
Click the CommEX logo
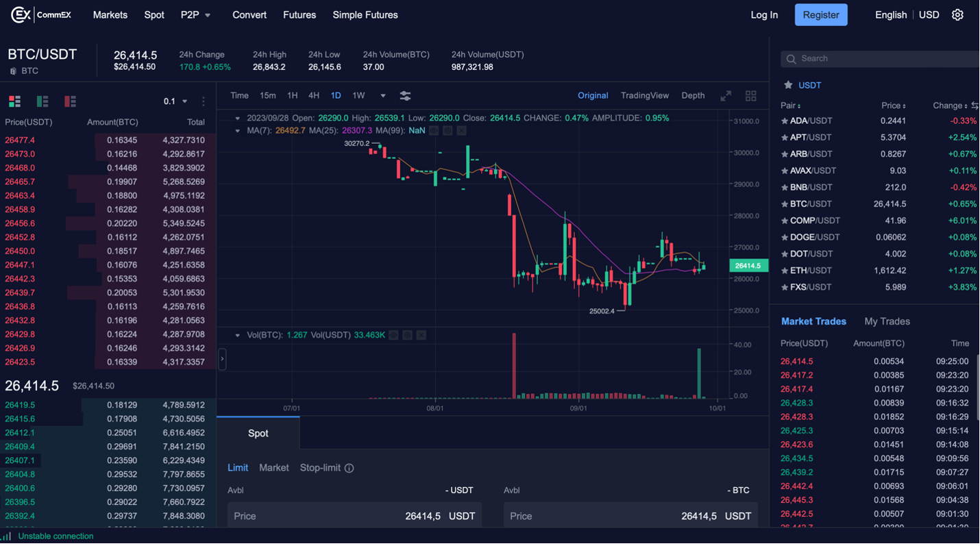point(41,14)
